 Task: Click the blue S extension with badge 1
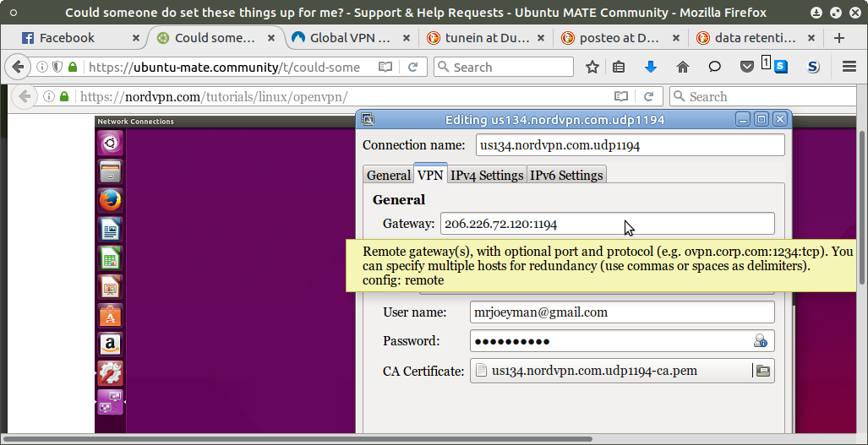pos(779,67)
